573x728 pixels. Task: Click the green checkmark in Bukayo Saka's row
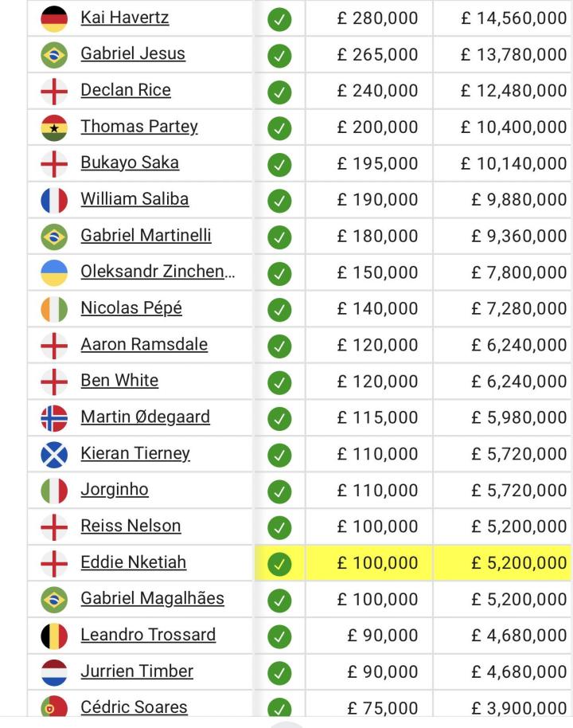tap(279, 164)
